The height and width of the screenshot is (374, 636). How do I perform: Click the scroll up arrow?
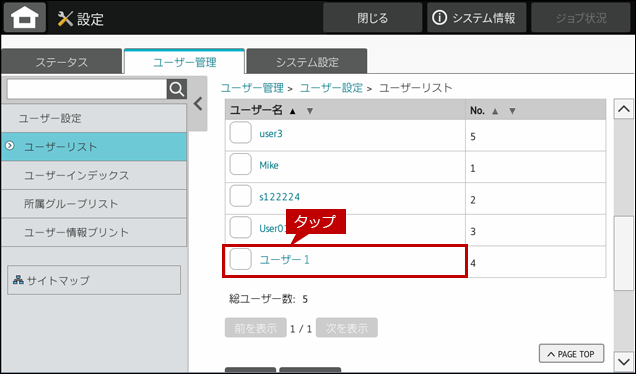pos(623,109)
